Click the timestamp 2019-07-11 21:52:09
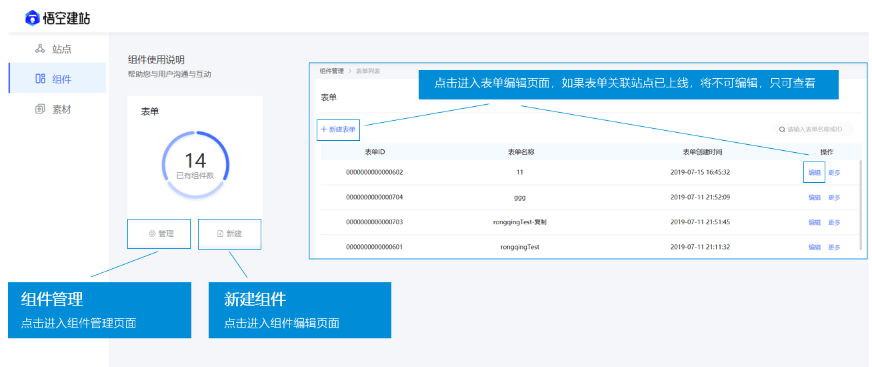 pos(700,197)
